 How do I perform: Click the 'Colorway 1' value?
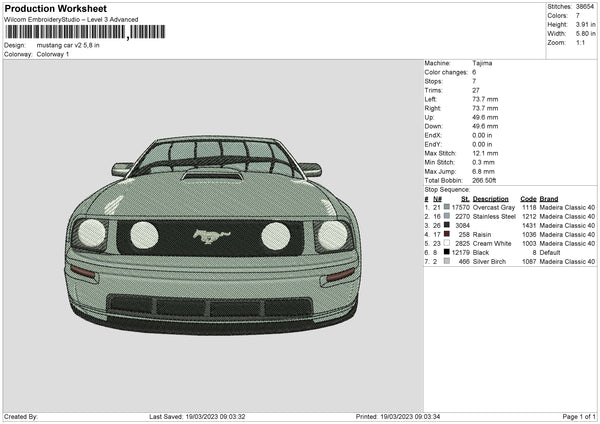click(53, 54)
